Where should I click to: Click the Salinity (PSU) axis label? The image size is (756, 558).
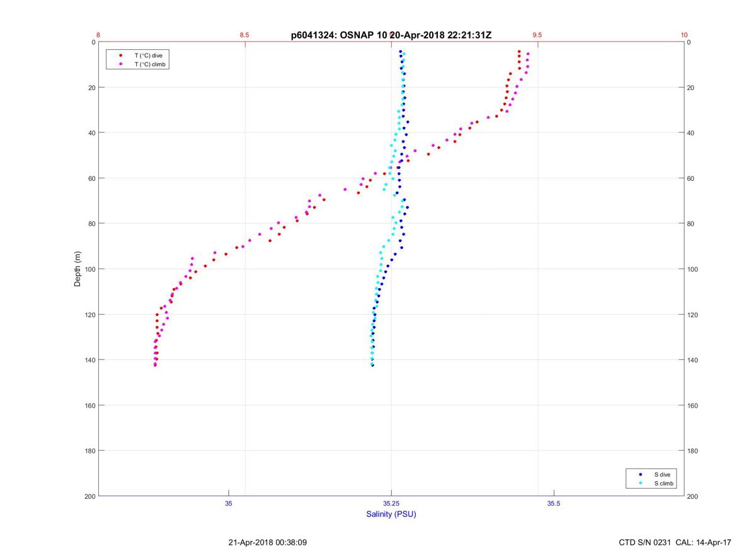click(x=391, y=514)
